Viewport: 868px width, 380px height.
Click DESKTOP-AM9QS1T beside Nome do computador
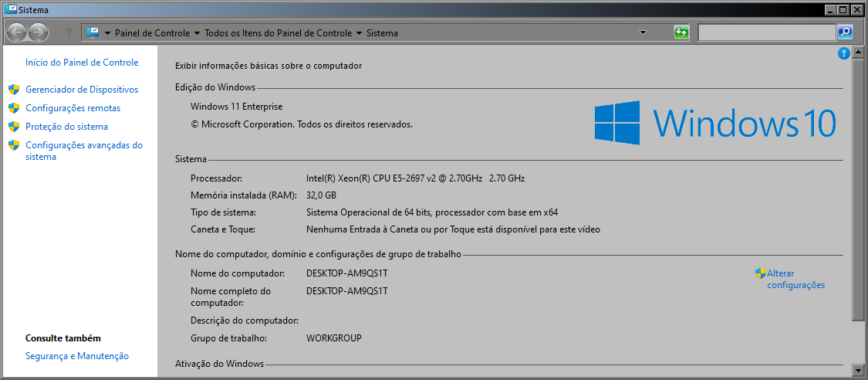(347, 273)
